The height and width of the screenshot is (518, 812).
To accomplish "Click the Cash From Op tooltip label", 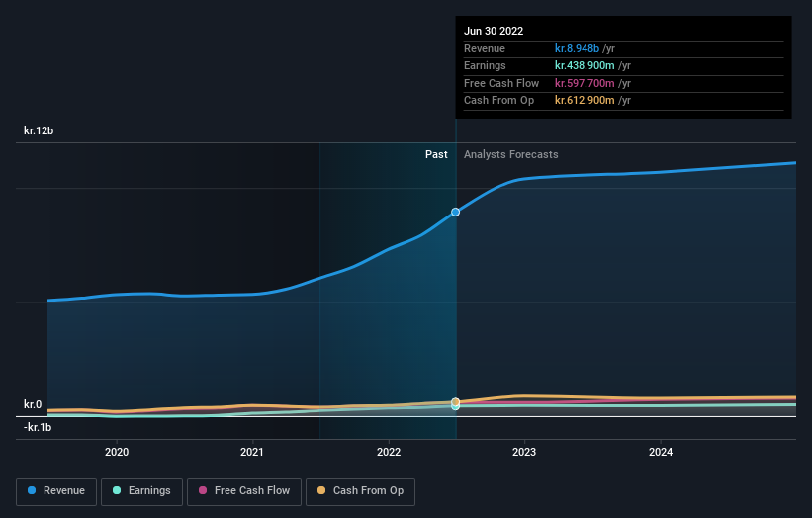I will click(x=498, y=101).
